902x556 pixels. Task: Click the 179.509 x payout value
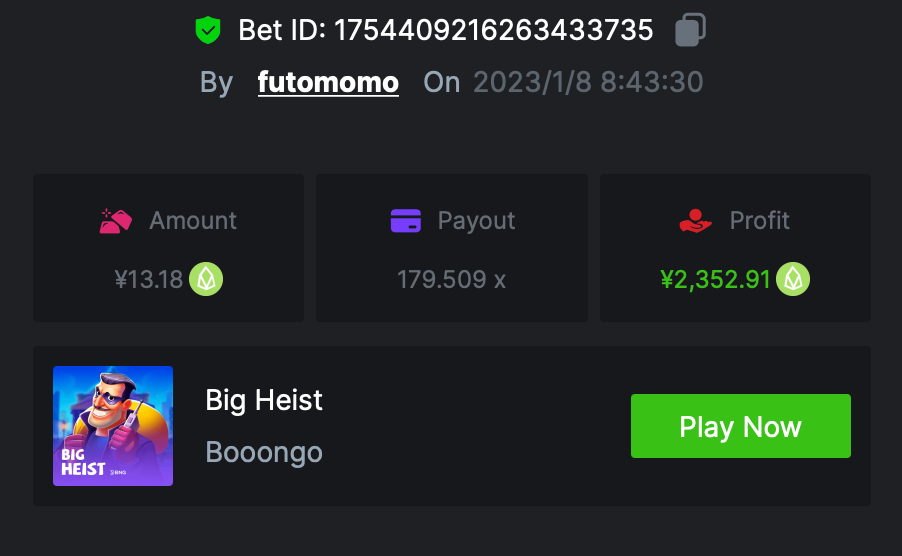coord(451,279)
